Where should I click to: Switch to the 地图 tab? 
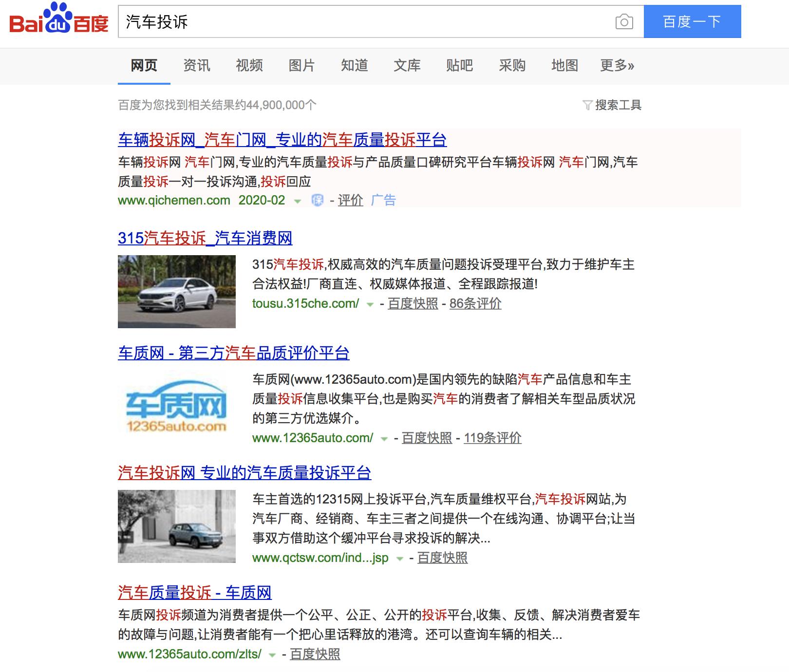[x=564, y=65]
